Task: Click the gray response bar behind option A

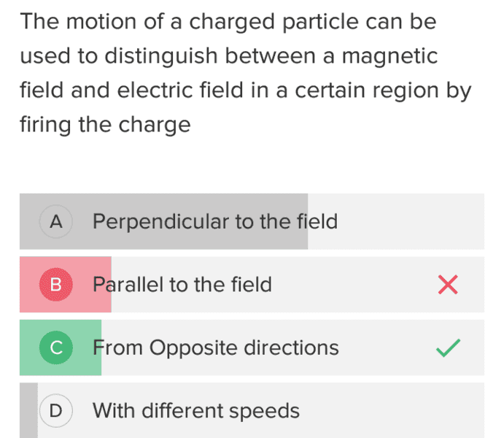Action: pos(163,222)
